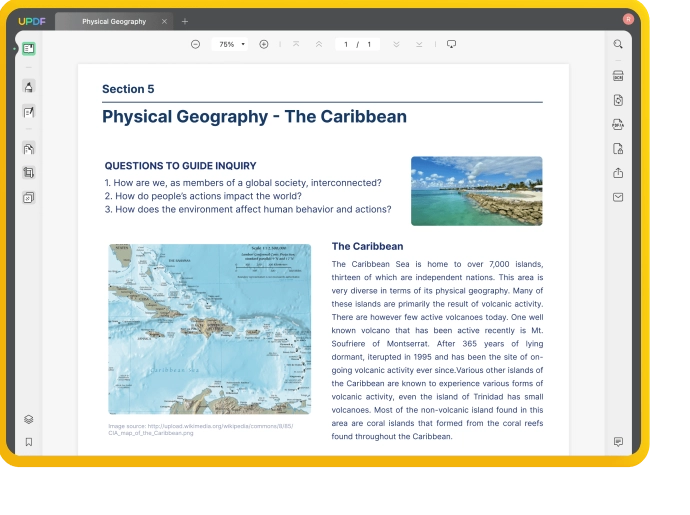Click the Caribbean beach photo

(x=477, y=191)
